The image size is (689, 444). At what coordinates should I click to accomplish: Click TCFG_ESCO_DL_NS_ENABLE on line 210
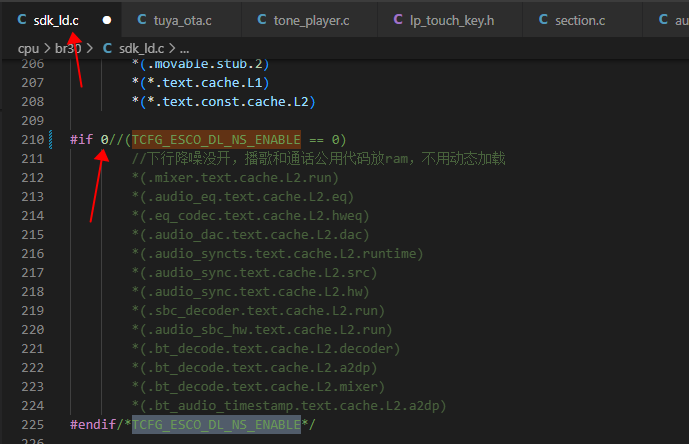216,140
